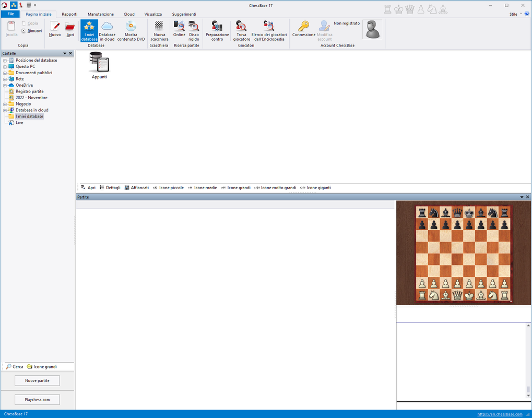Select Icone medie view
532x418 pixels.
coord(202,188)
